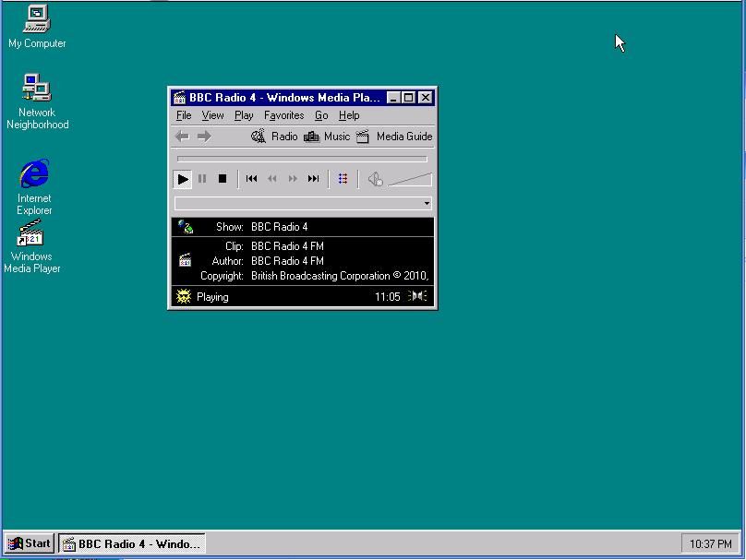The height and width of the screenshot is (560, 746).
Task: Resume playback with the Play button
Action: tap(182, 179)
